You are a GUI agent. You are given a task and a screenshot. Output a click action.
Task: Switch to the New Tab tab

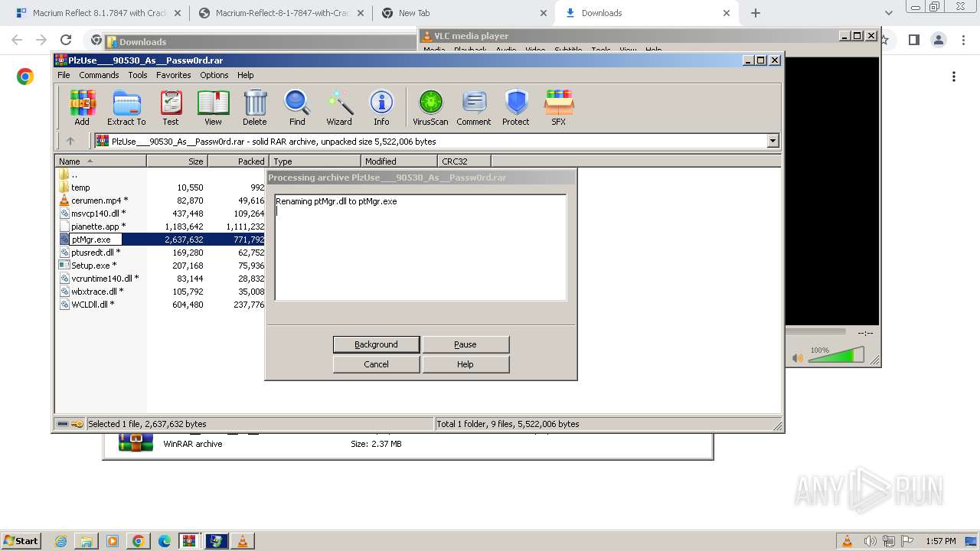click(463, 13)
